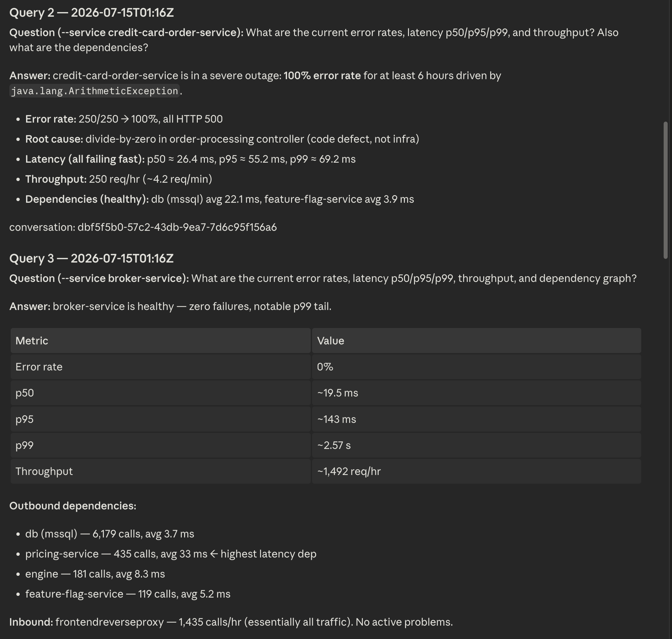Viewport: 672px width, 639px height.
Task: Click the pricing-service dependency bullet
Action: [x=171, y=554]
